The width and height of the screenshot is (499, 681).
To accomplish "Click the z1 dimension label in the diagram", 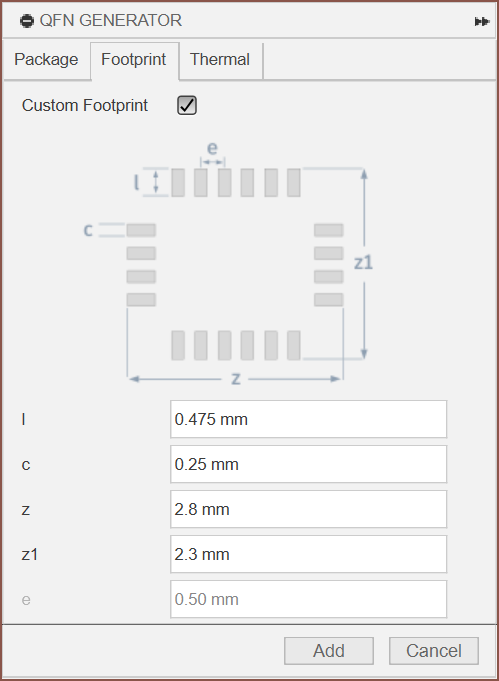I will [x=364, y=263].
